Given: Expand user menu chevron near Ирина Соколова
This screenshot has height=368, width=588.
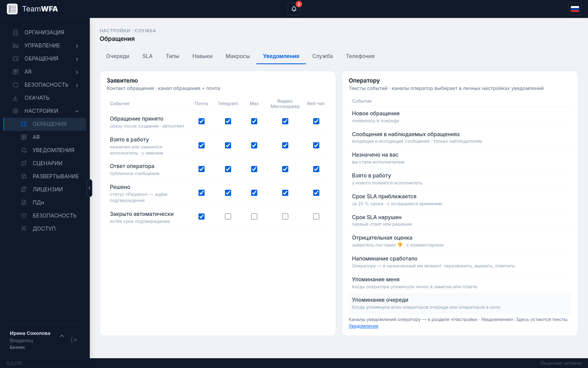Looking at the screenshot, I should pyautogui.click(x=62, y=336).
